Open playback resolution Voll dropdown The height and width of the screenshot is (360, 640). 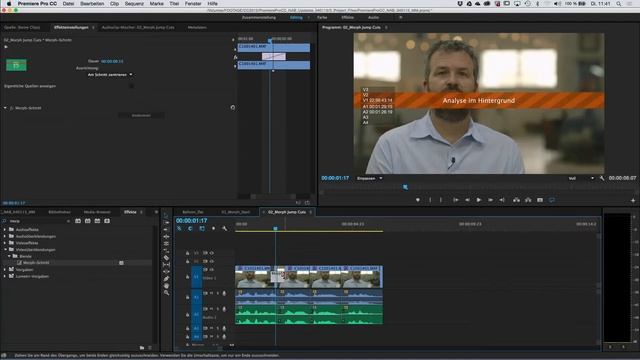581,178
